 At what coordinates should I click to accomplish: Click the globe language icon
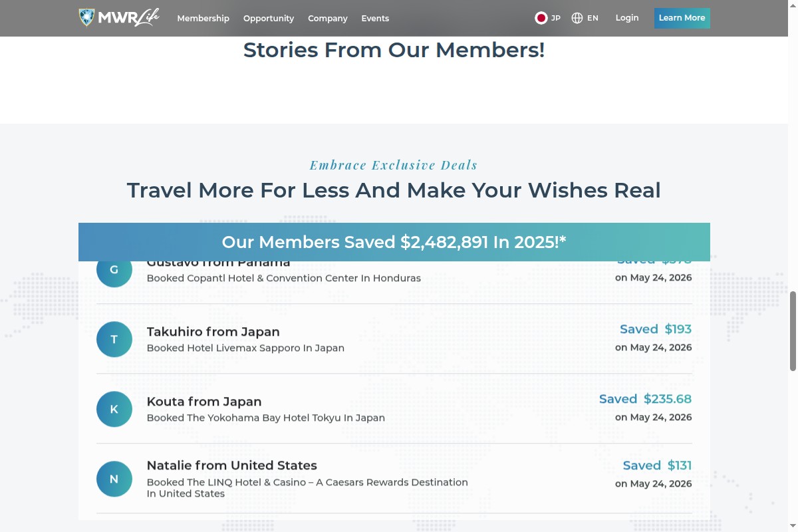[577, 18]
